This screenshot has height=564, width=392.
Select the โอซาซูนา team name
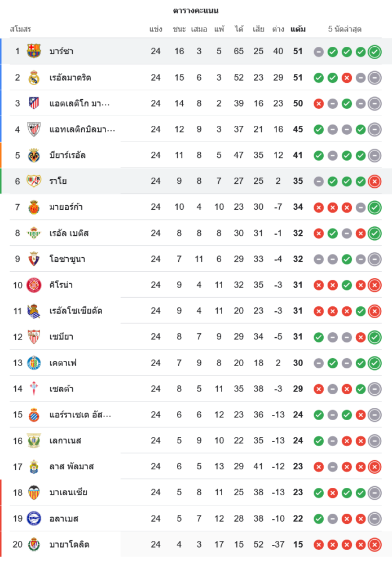(x=67, y=259)
